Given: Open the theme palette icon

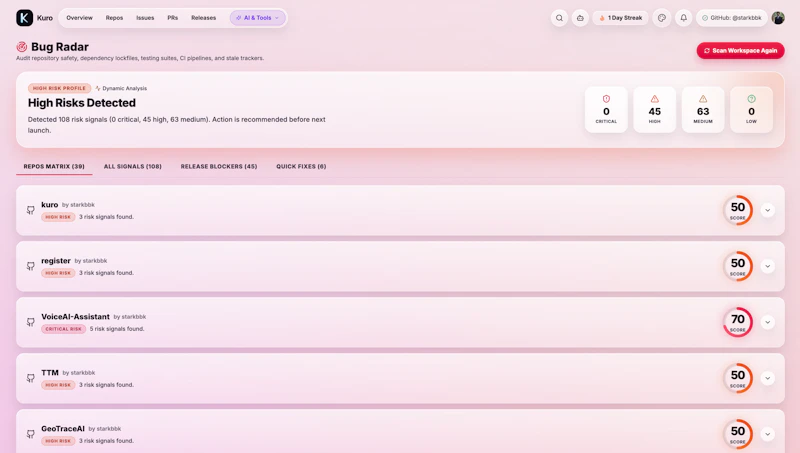Looking at the screenshot, I should click(x=662, y=18).
